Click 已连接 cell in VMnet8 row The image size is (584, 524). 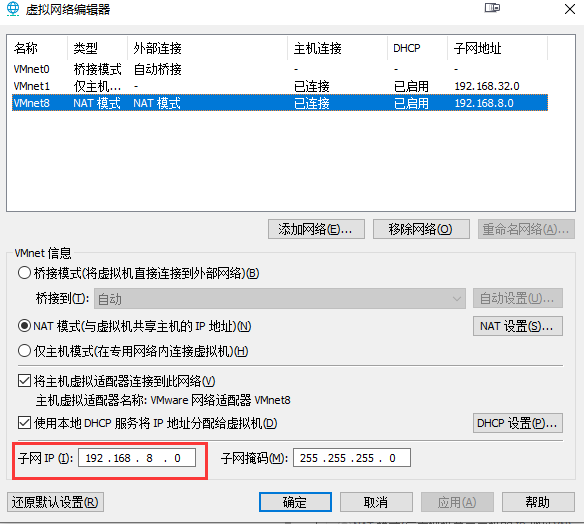[x=312, y=103]
